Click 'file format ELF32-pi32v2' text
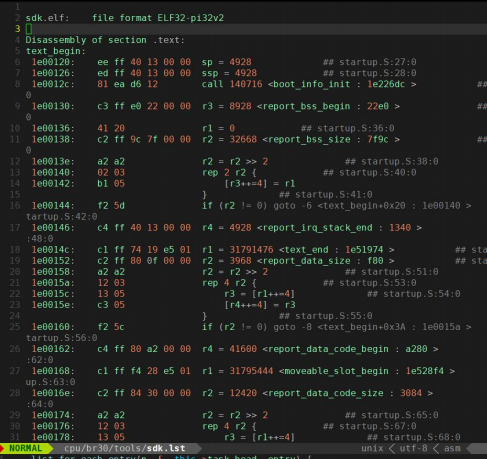Screen dimensions: 487x459 158,18
